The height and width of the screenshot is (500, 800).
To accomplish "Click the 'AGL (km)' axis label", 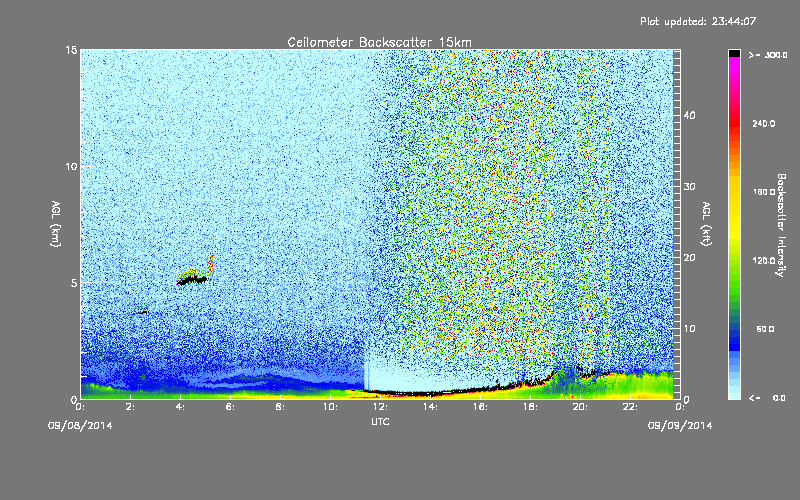I will pyautogui.click(x=56, y=224).
